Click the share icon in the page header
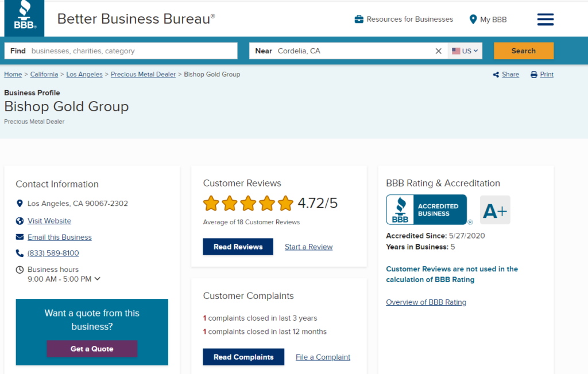588x374 pixels. 496,75
